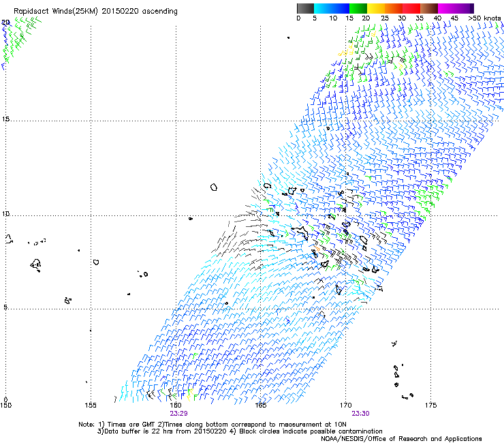This screenshot has width=504, height=443.
Task: Select the green 15-20 knots color swatch
Action: tap(358, 8)
